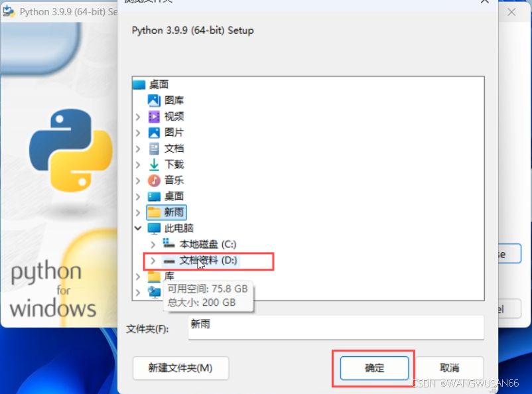
Task: Select the 图库 text label
Action: 174,100
